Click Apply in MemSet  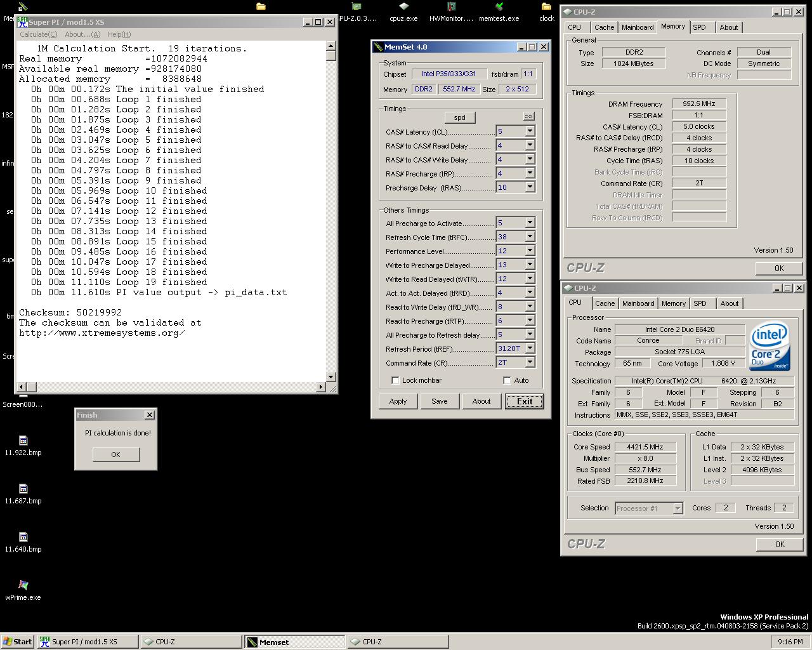(x=398, y=401)
